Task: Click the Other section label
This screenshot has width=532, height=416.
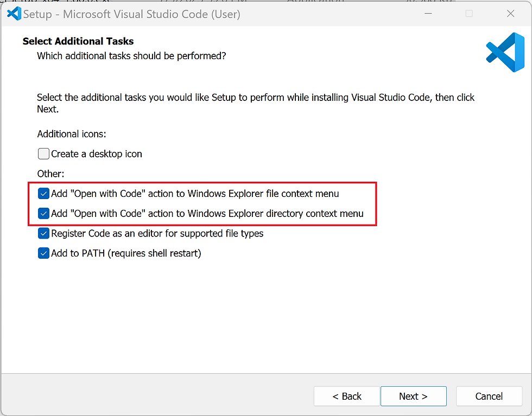Action: tap(50, 174)
